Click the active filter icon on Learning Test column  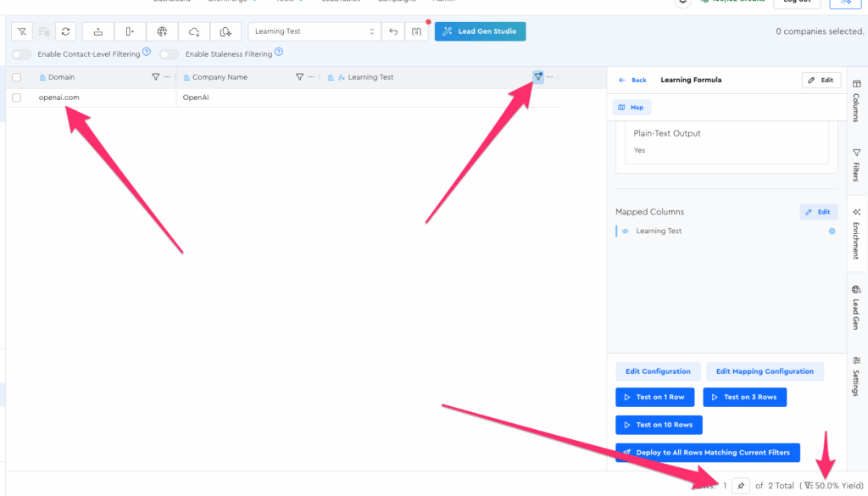[538, 77]
